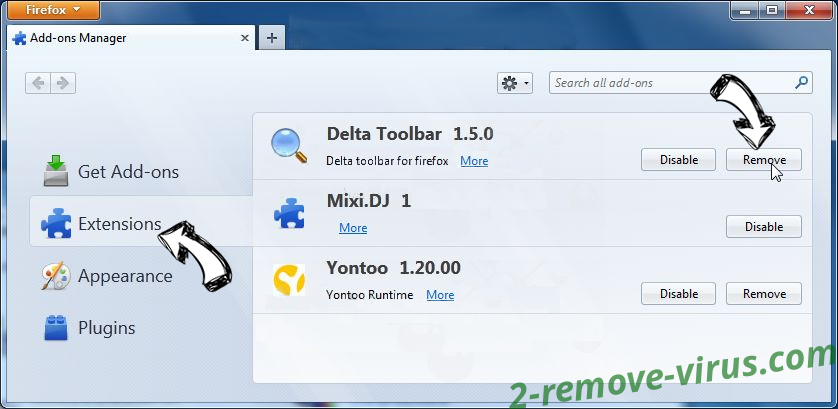Open the gear tools dropdown
Viewport: 838px width, 409px height.
515,83
